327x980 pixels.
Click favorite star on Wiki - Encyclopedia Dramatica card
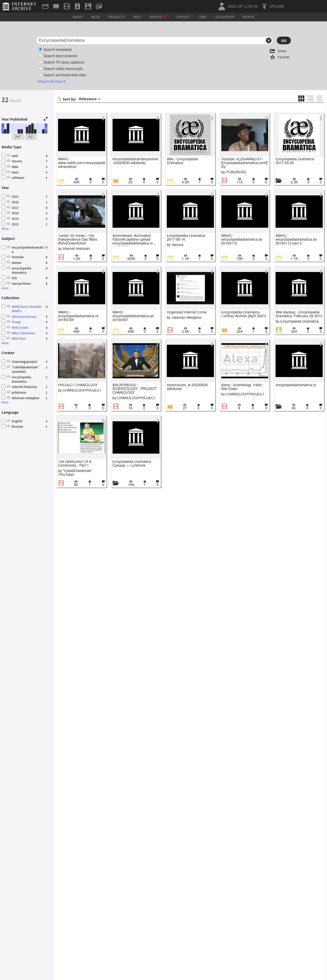click(x=199, y=179)
